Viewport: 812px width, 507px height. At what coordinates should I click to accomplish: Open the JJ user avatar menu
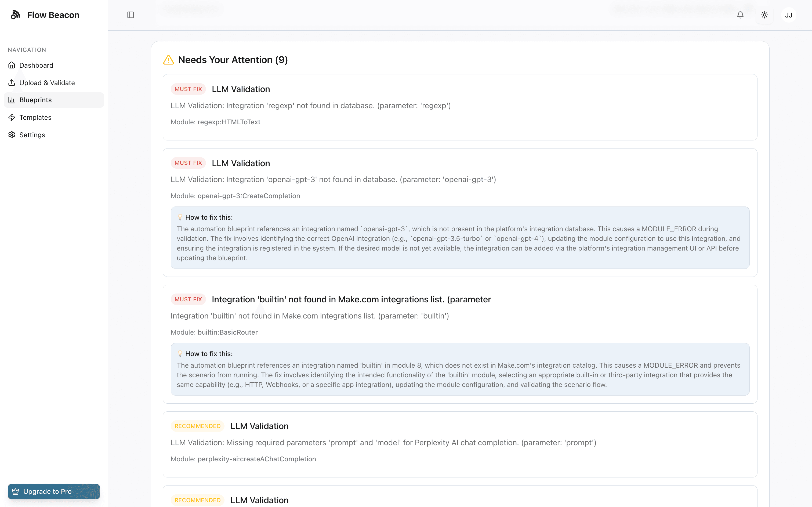pyautogui.click(x=789, y=15)
